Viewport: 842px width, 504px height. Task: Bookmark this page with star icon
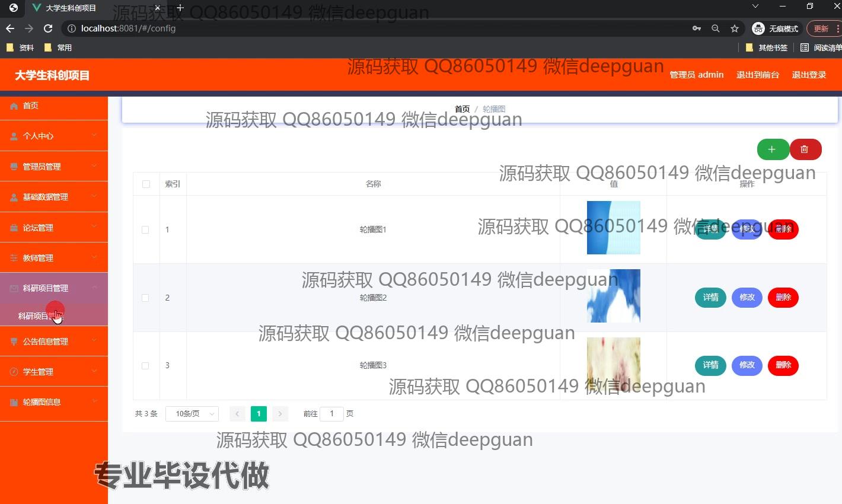pos(735,28)
